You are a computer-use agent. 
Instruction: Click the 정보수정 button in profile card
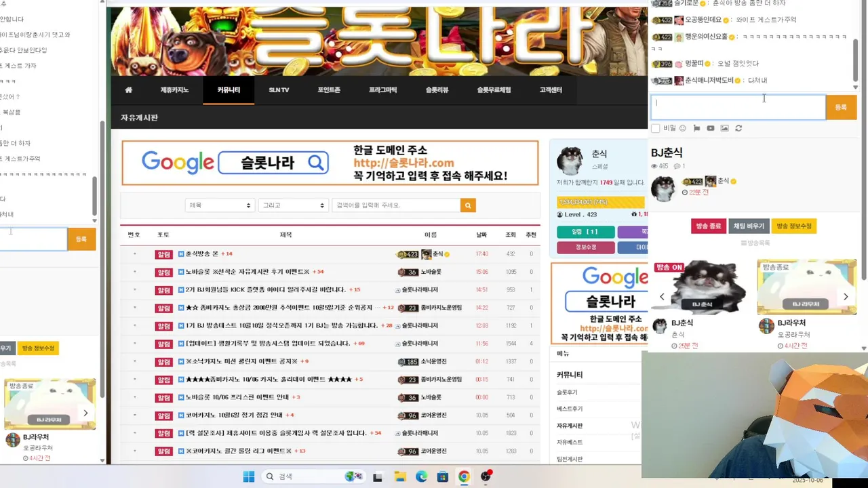[x=586, y=247]
